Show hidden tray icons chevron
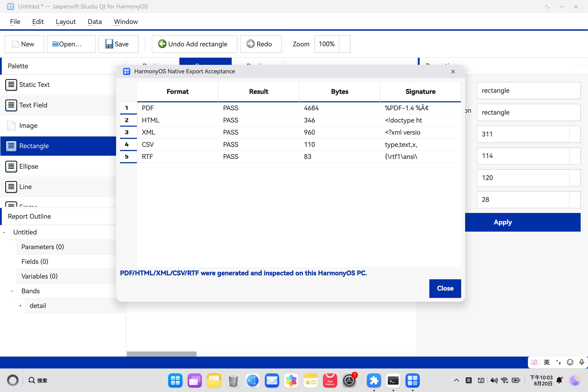 pyautogui.click(x=456, y=381)
